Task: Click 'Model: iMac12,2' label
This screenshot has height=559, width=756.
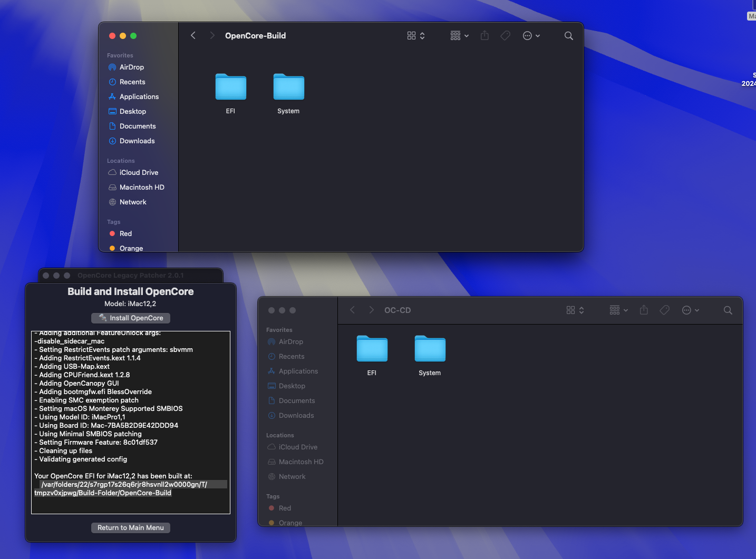Action: point(130,303)
